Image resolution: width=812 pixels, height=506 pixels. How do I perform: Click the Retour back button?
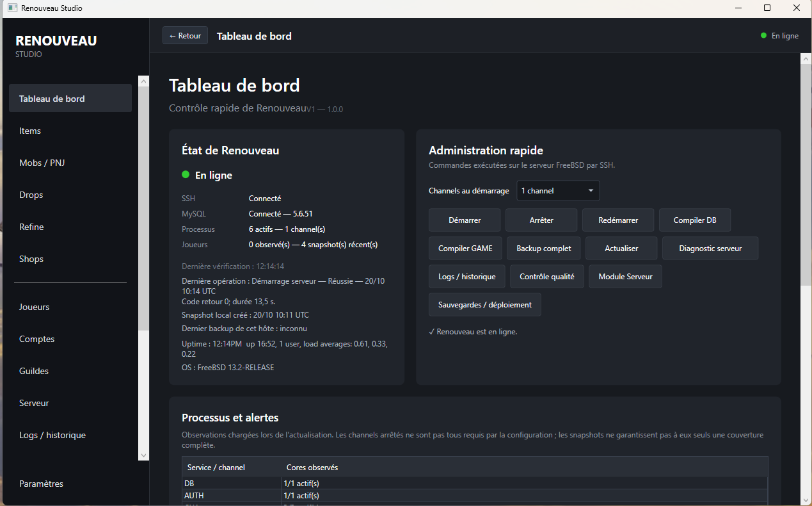[185, 36]
